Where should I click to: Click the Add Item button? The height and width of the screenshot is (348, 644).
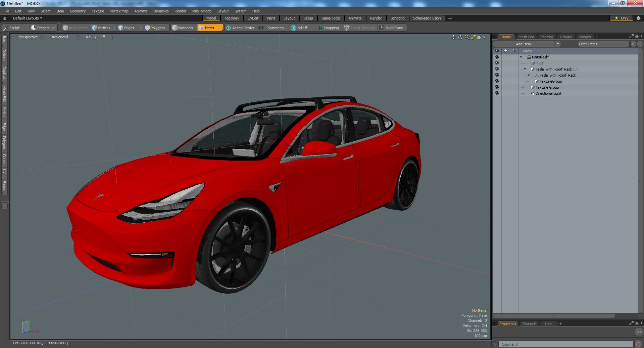[x=524, y=44]
